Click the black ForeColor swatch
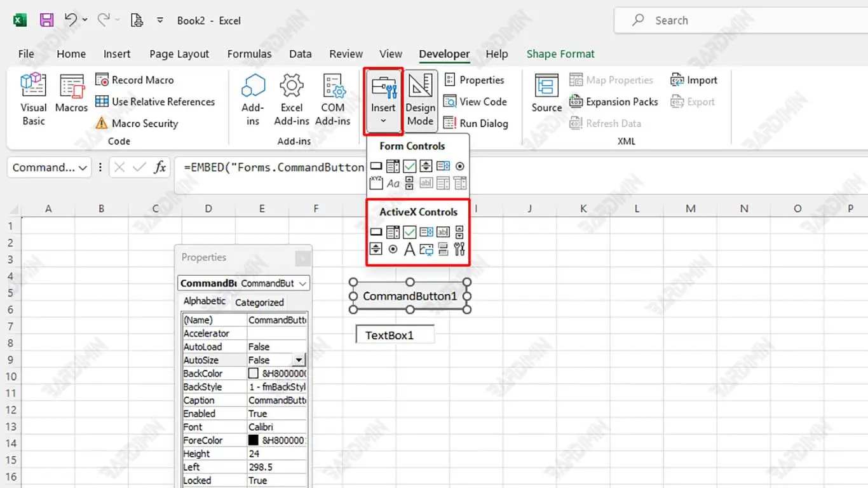 (254, 440)
